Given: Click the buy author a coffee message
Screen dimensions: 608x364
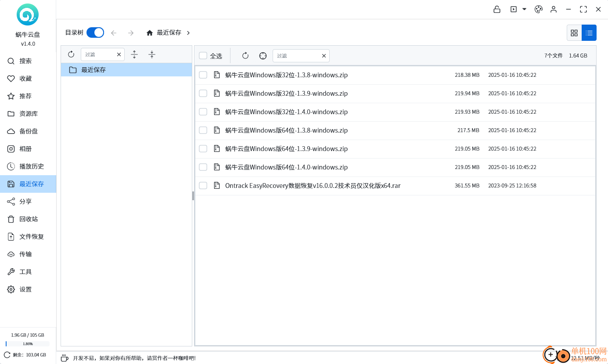Looking at the screenshot, I should click(x=134, y=358).
